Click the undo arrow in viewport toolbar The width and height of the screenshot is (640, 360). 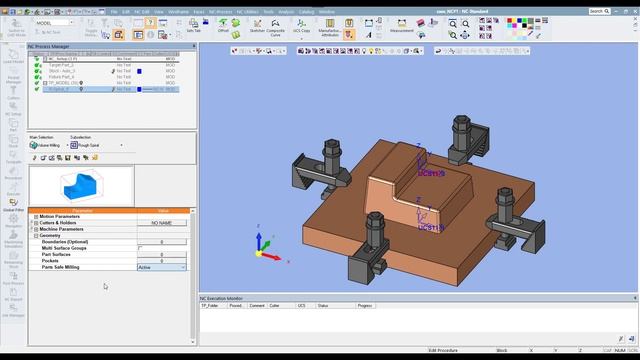tap(438, 51)
